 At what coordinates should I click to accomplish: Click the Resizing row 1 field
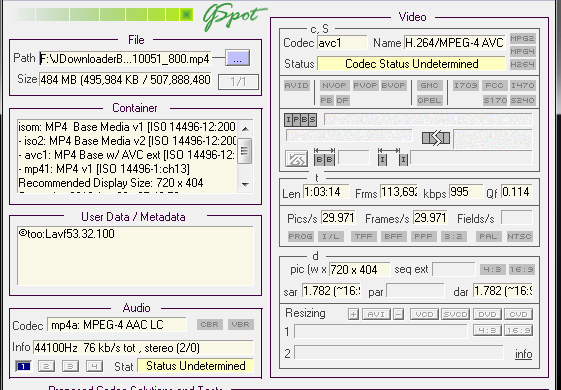(381, 332)
